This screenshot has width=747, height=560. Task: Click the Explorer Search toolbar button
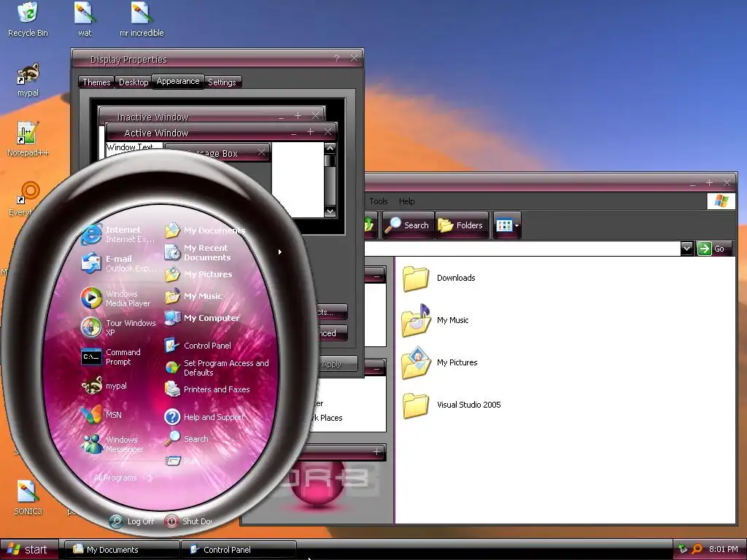click(x=409, y=225)
